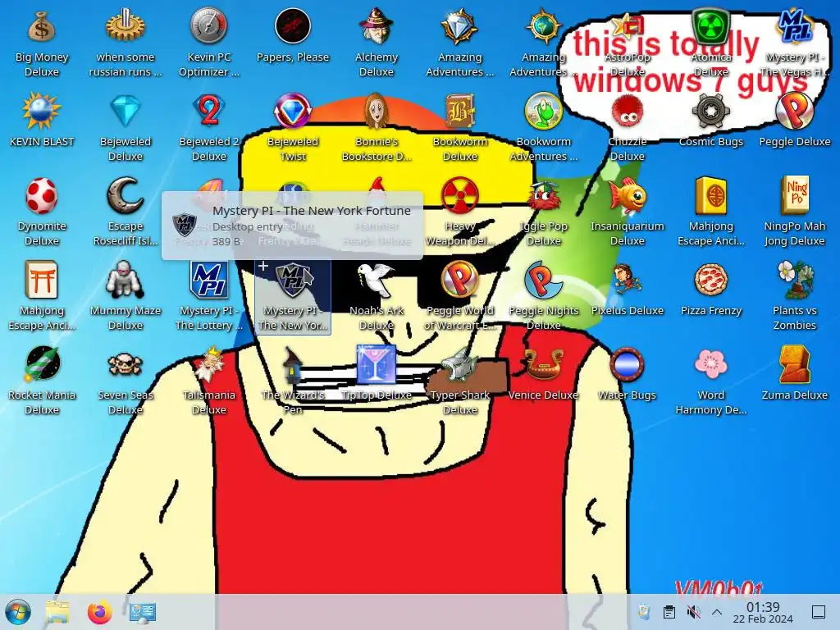Open the TipTop Deluxe cocktail icon
This screenshot has height=630, width=840.
pyautogui.click(x=376, y=364)
